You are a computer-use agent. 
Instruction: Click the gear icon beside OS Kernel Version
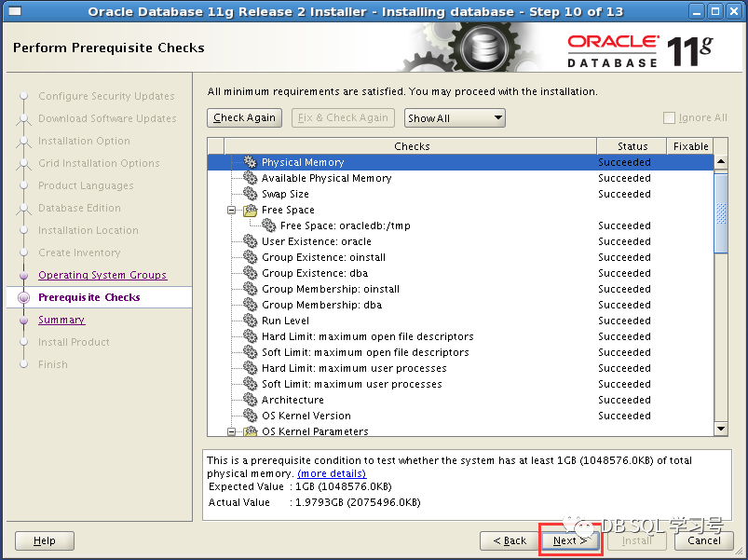250,415
